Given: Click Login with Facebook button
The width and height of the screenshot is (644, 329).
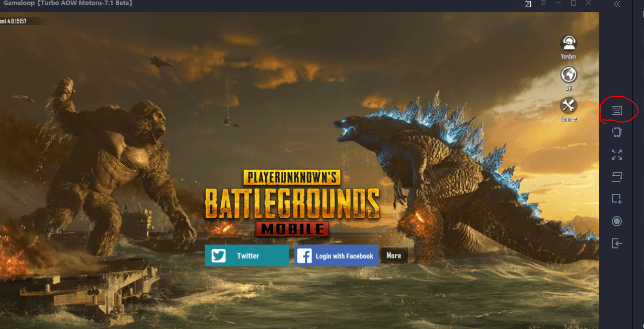Looking at the screenshot, I should (336, 256).
